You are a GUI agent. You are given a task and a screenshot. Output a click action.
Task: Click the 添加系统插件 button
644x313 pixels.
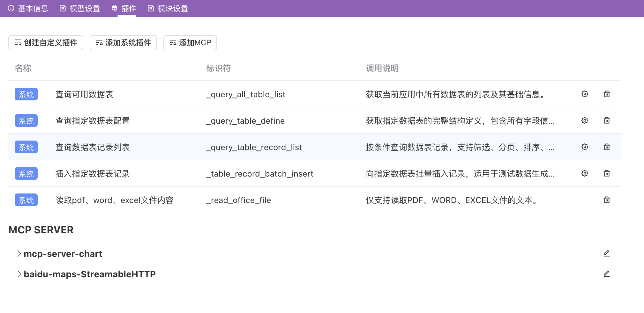(x=123, y=42)
